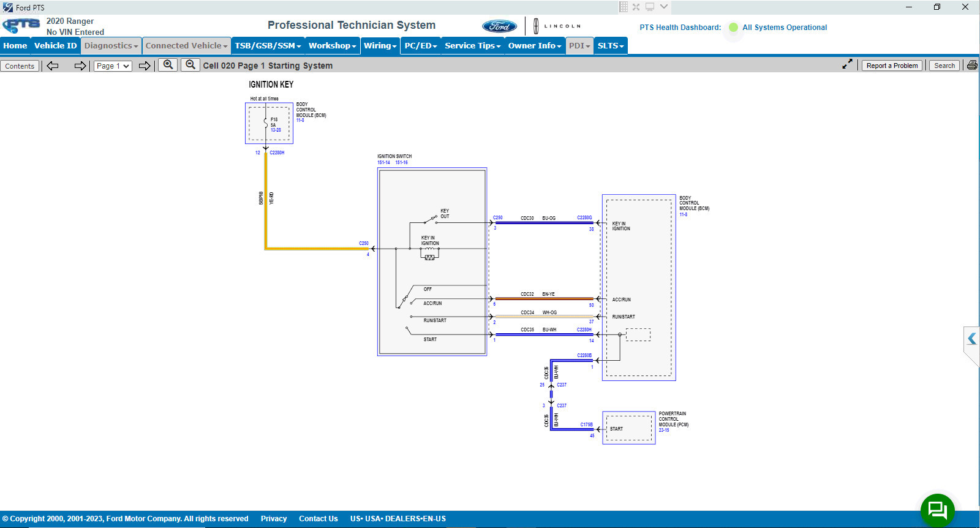Click the print diagram printer icon

point(972,66)
